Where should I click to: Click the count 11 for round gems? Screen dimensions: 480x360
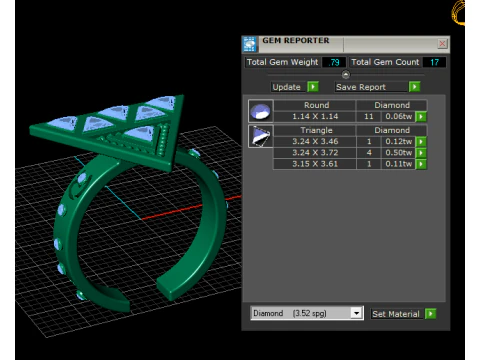[x=369, y=116]
